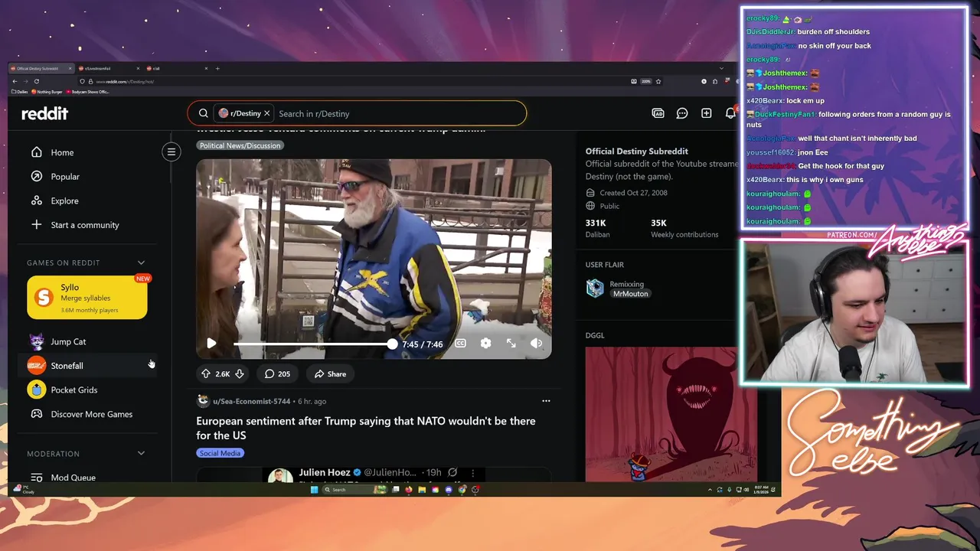The width and height of the screenshot is (980, 551).
Task: Go to Home in sidebar
Action: point(87,152)
